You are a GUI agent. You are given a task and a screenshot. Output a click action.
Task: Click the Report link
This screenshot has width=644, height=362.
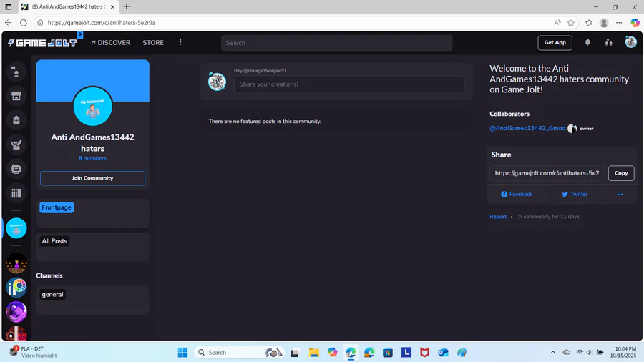(498, 217)
